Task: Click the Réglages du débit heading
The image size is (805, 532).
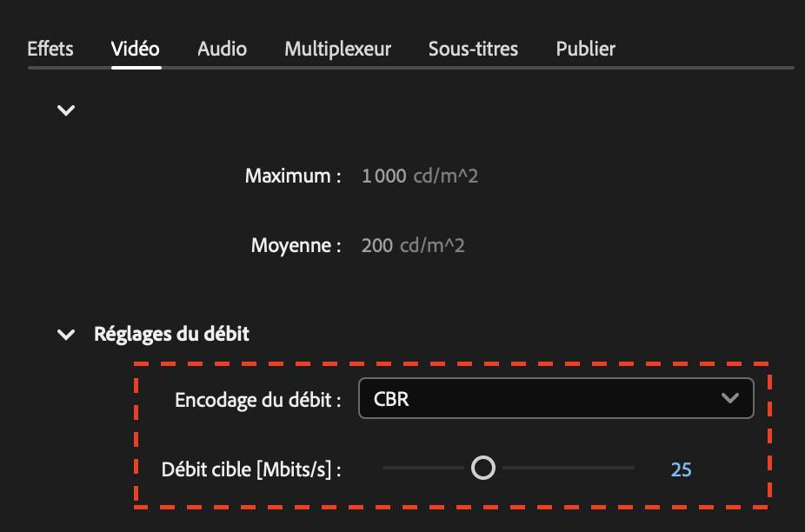Action: (170, 334)
